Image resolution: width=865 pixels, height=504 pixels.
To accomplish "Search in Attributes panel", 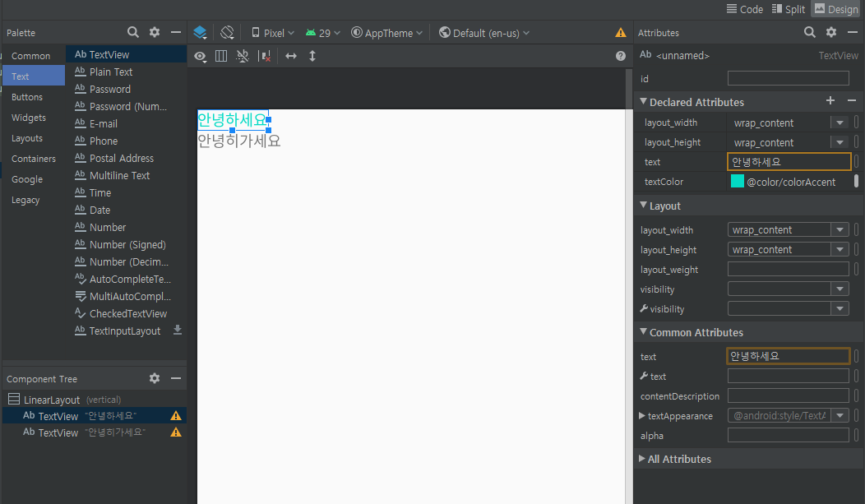I will click(x=809, y=33).
